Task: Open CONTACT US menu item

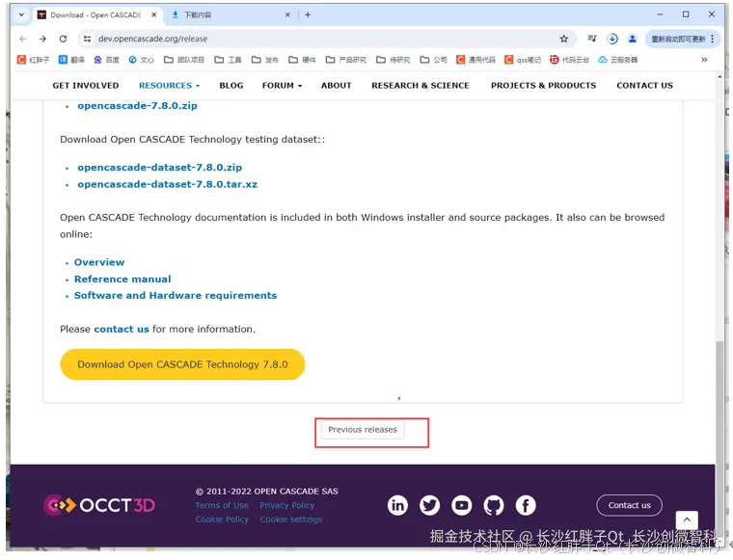Action: point(644,86)
